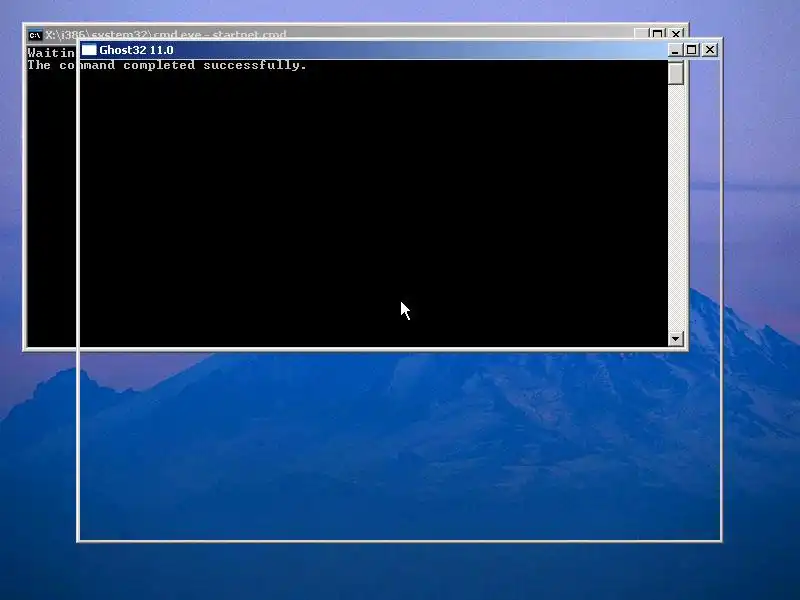Click the cmd window scrollbar down arrow
The height and width of the screenshot is (600, 800).
click(x=676, y=338)
